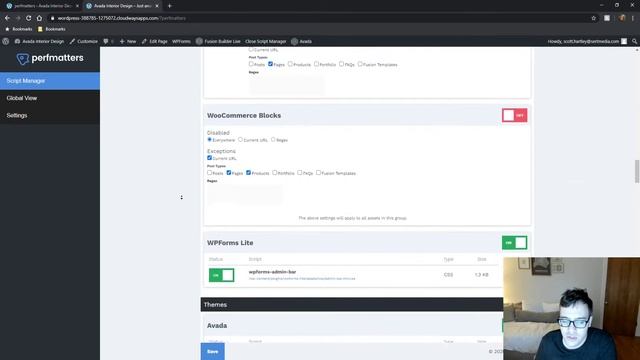Open the Customize link in admin bar

pyautogui.click(x=84, y=41)
